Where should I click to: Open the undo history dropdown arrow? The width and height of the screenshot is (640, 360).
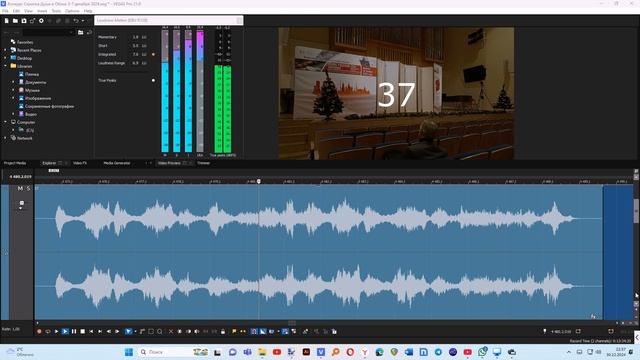[x=83, y=21]
